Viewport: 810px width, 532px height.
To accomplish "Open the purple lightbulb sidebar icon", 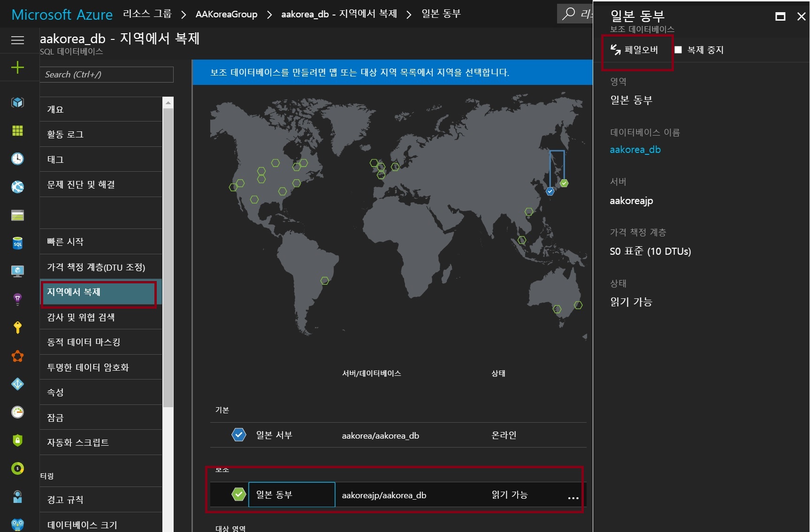I will click(x=17, y=299).
